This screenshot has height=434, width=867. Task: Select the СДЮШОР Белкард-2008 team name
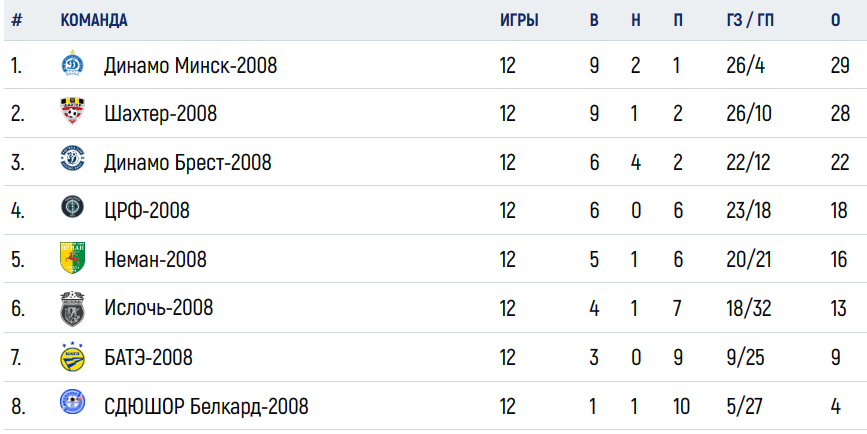206,407
